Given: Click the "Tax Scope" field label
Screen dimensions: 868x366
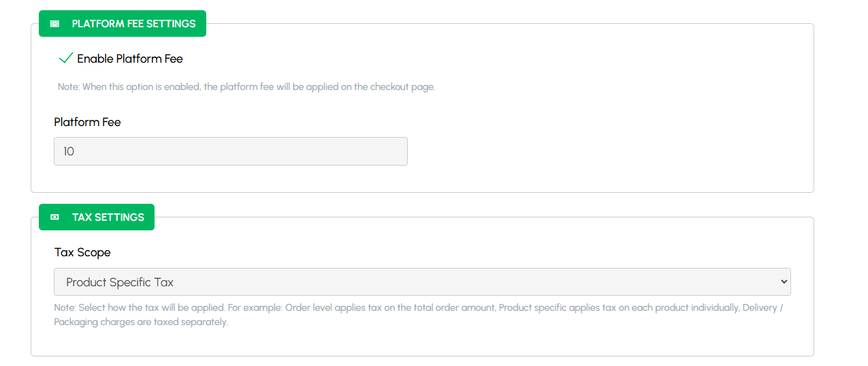Looking at the screenshot, I should coord(82,252).
